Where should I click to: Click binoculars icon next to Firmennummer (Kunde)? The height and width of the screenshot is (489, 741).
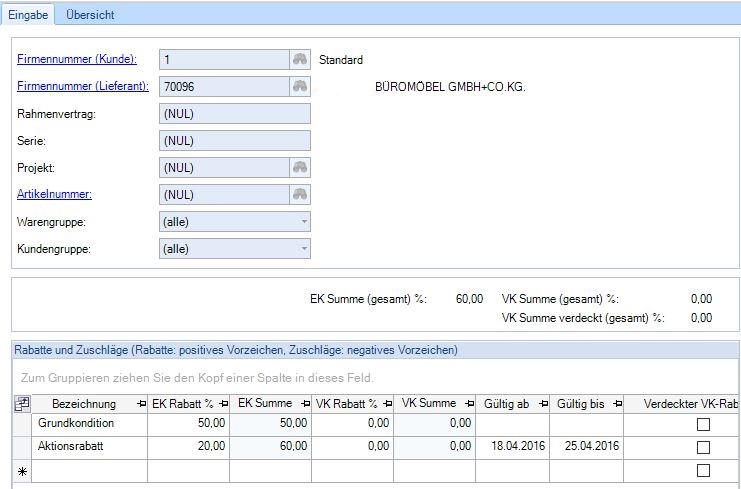tap(299, 60)
